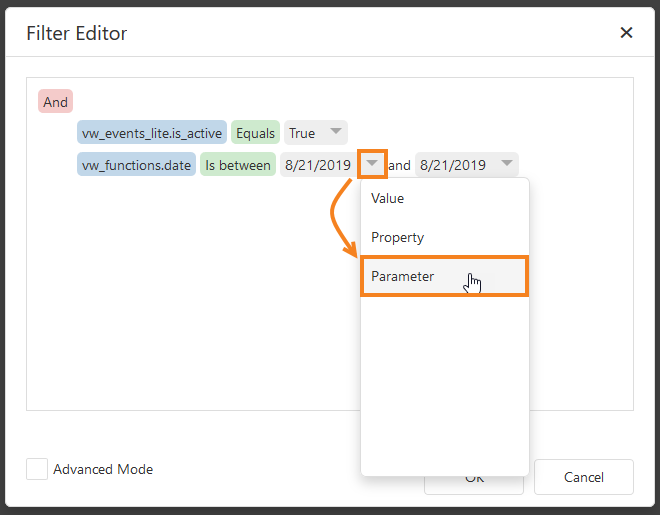Choose Value from the popup menu
This screenshot has width=660, height=515.
[x=445, y=198]
